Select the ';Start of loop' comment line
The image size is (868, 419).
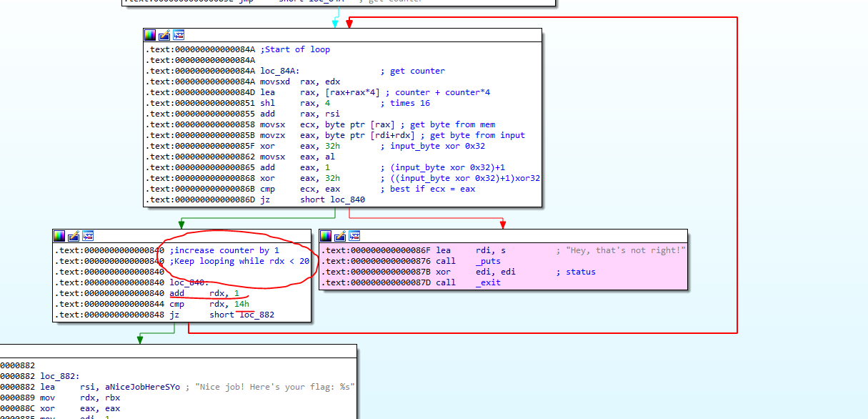point(295,49)
